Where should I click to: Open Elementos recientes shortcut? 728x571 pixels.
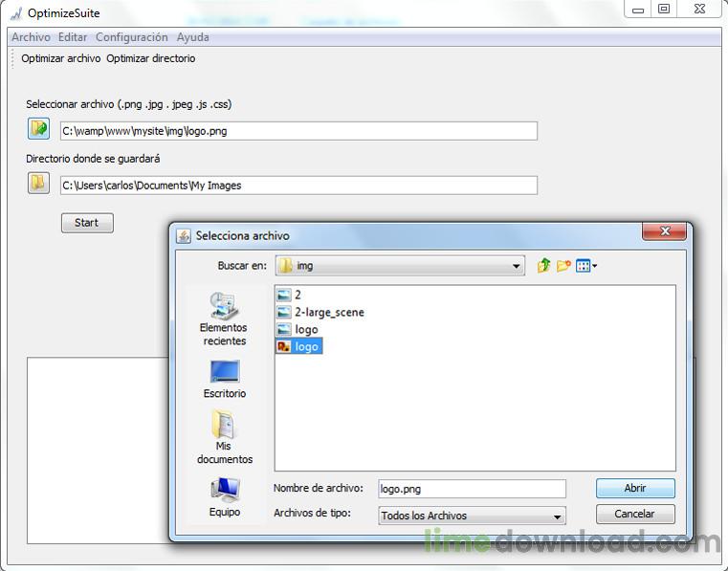click(x=224, y=318)
